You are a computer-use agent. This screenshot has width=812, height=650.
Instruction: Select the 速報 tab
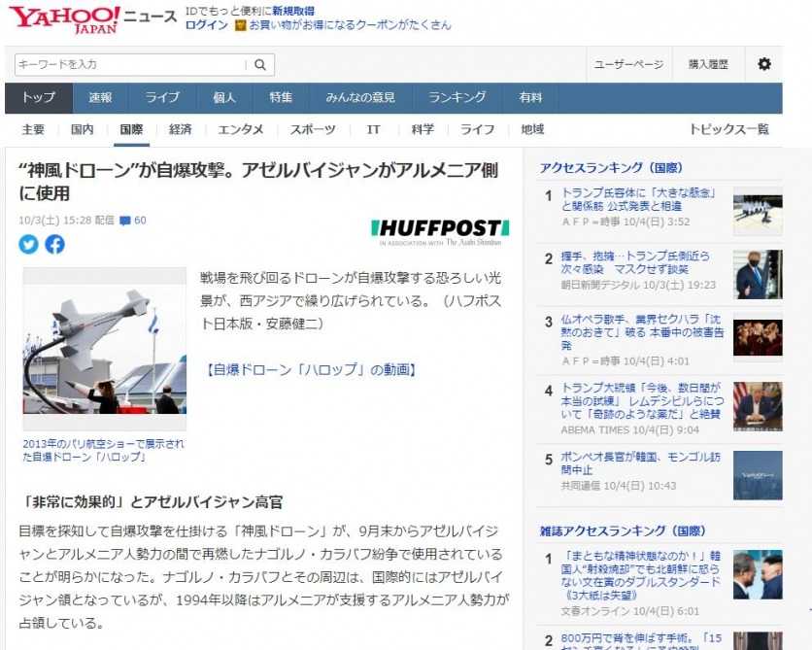tap(101, 98)
